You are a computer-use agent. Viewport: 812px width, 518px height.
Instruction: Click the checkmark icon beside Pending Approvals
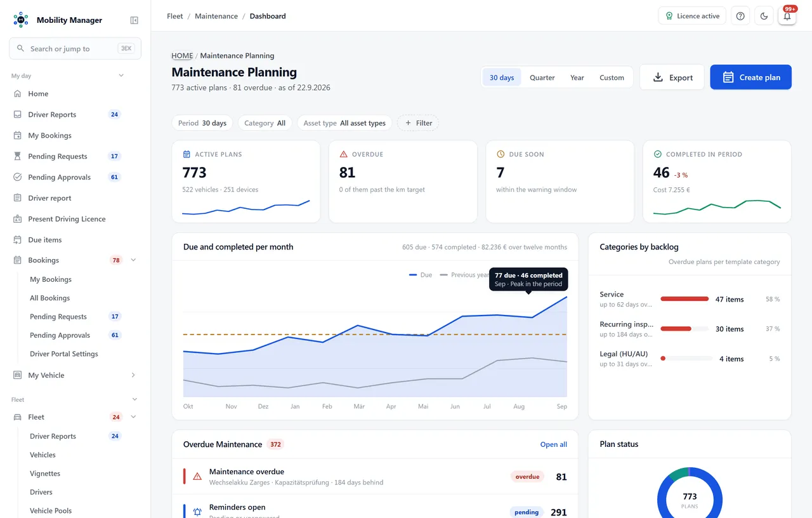pos(18,177)
